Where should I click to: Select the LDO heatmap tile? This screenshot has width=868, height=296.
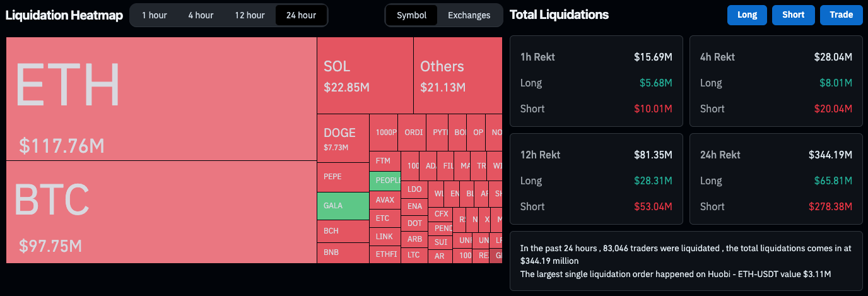[414, 189]
